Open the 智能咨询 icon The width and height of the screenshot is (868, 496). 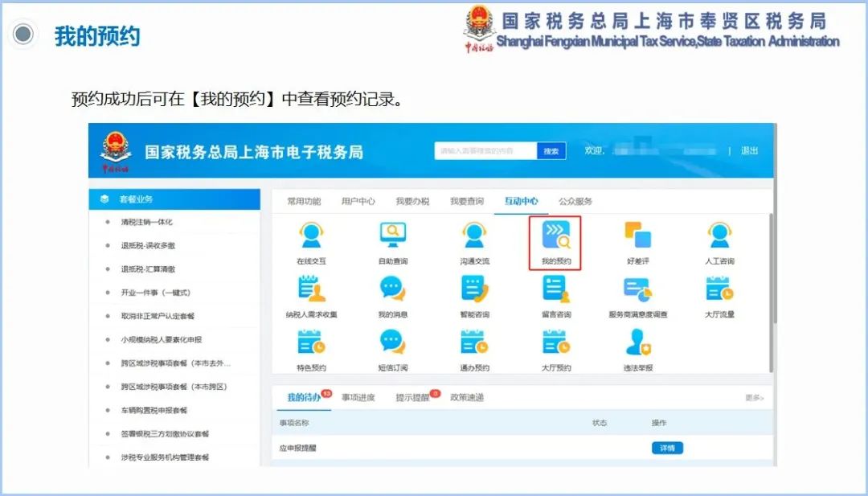pos(474,289)
